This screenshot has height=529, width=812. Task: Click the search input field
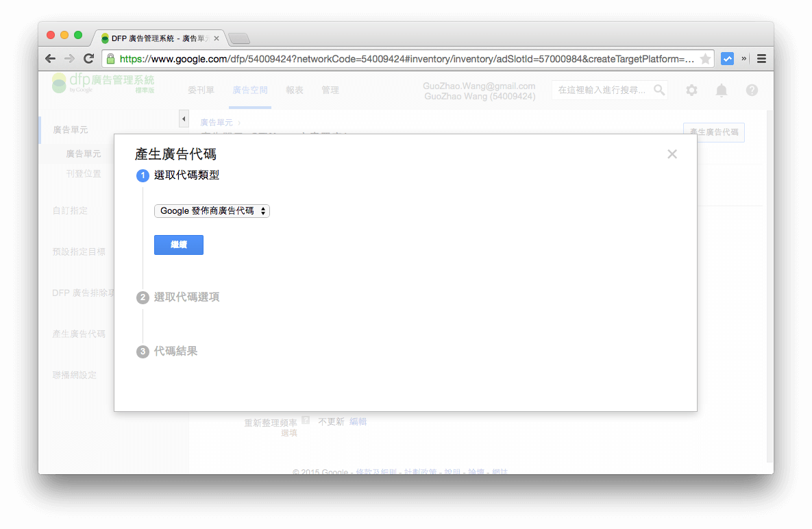tap(603, 90)
